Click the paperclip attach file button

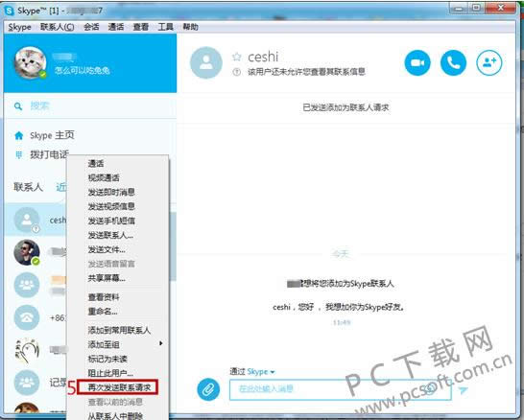click(208, 389)
